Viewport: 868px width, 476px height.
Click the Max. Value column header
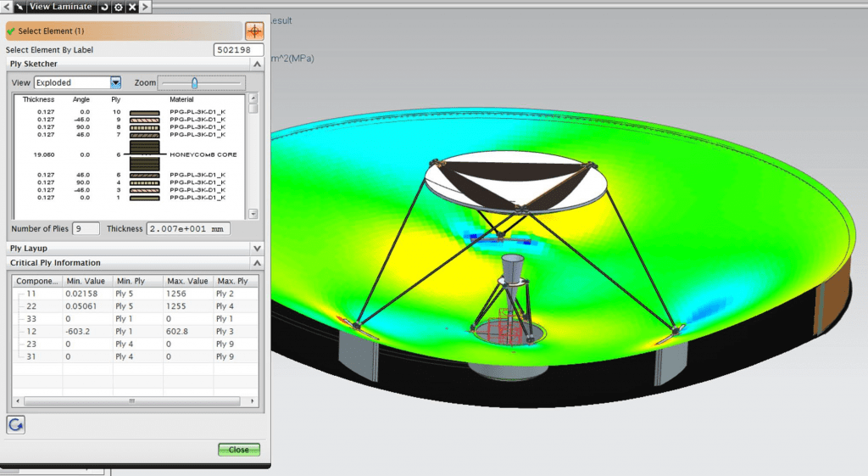(186, 281)
